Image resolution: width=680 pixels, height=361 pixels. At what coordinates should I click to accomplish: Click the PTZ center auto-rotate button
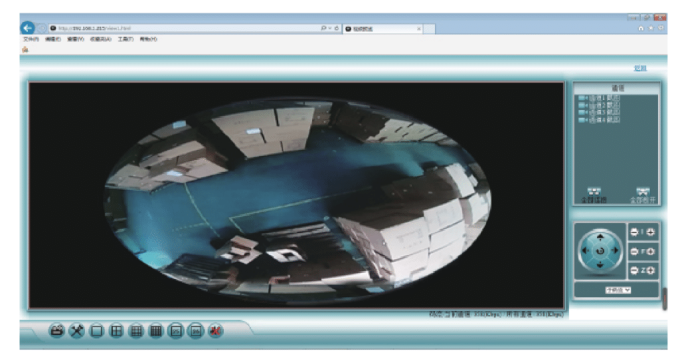(x=600, y=251)
